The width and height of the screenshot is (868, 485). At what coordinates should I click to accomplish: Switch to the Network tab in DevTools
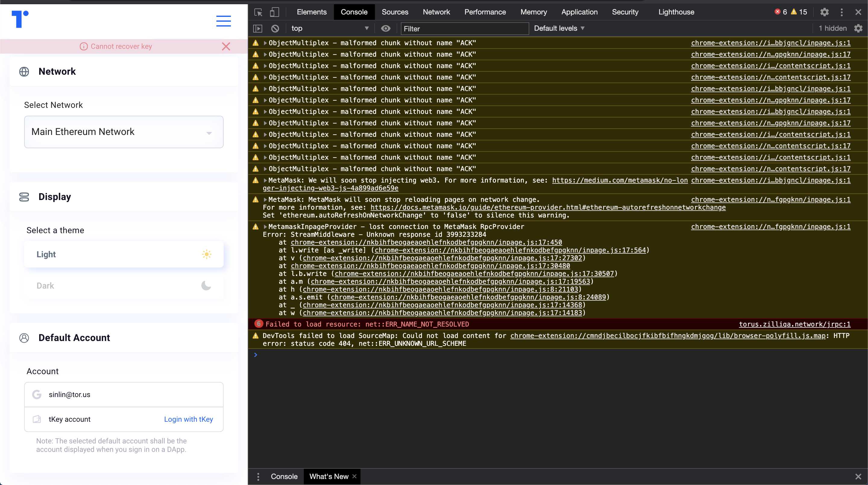(x=436, y=12)
